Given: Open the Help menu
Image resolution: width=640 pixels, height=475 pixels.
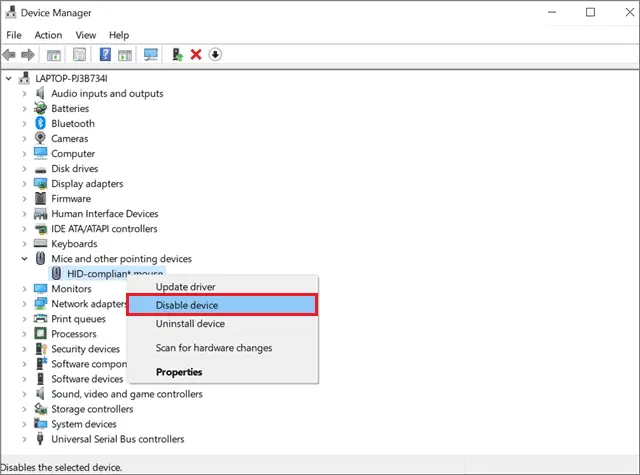Looking at the screenshot, I should tap(119, 35).
